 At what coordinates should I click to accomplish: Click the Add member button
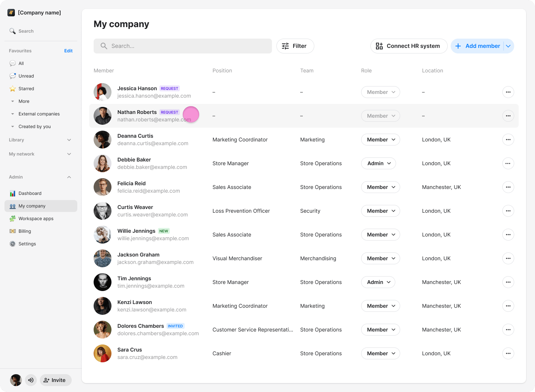point(477,46)
